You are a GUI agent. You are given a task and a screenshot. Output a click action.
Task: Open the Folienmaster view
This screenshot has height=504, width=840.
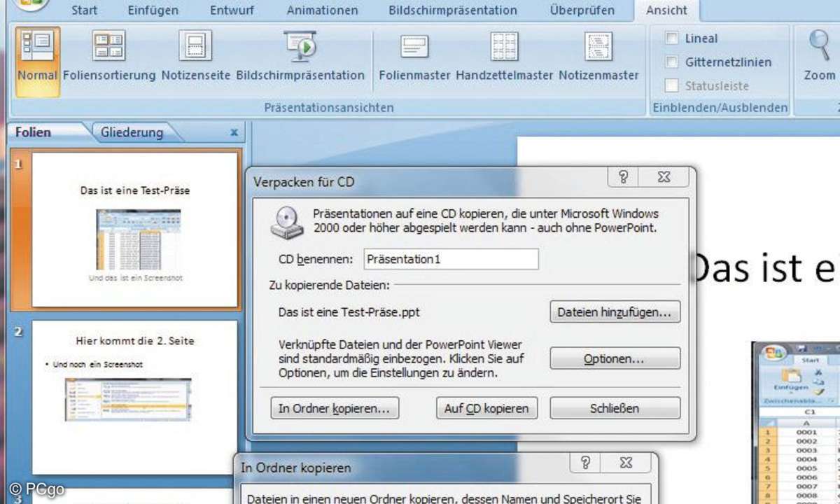pyautogui.click(x=414, y=45)
